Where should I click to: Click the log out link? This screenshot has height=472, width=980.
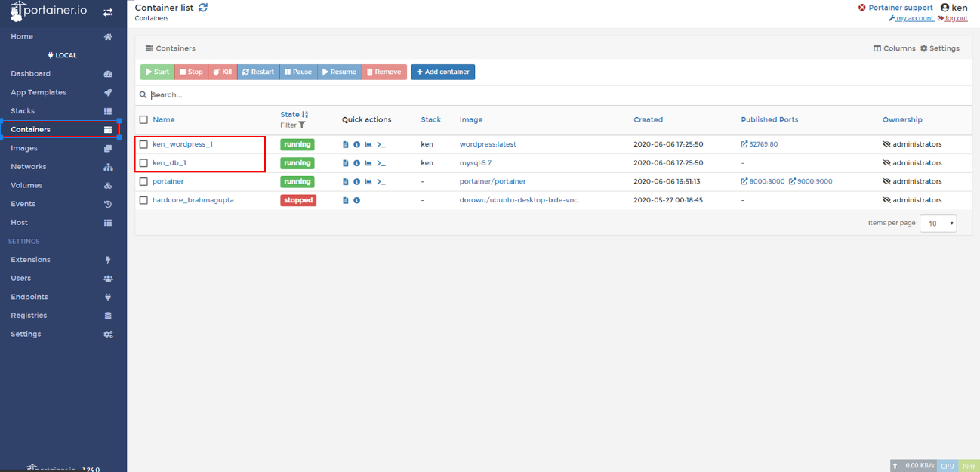(x=953, y=18)
